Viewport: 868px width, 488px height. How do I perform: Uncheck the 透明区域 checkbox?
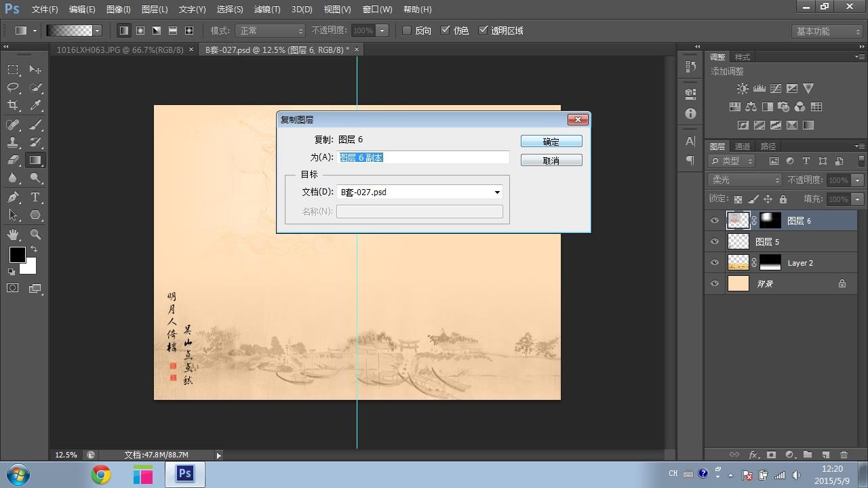tap(484, 30)
